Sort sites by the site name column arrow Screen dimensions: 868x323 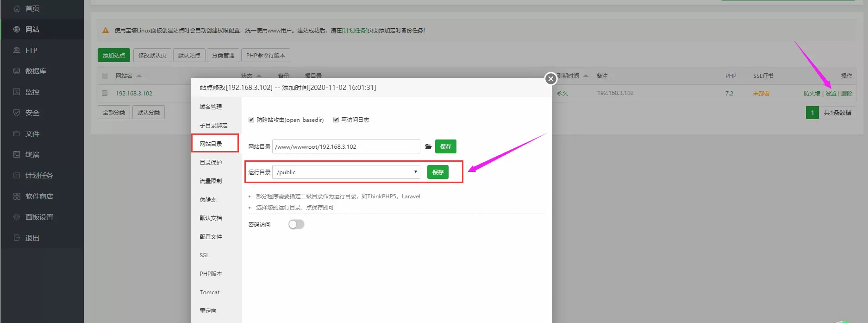coord(139,76)
